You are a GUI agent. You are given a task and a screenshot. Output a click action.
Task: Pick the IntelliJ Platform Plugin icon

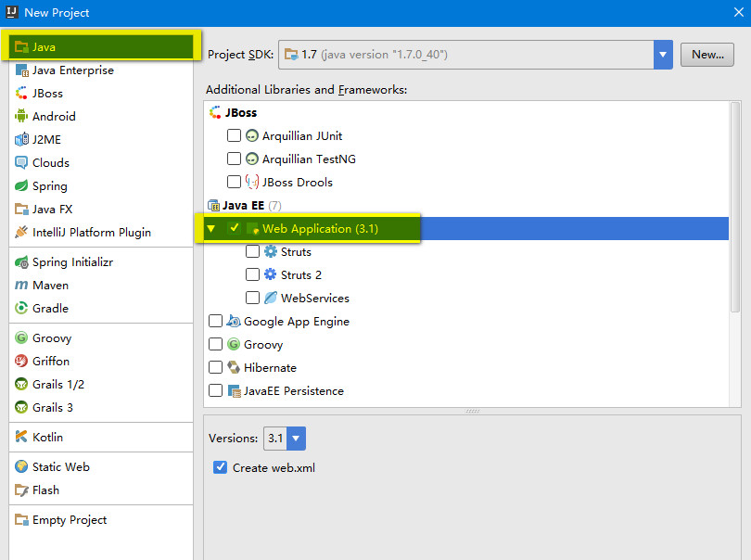pos(21,233)
